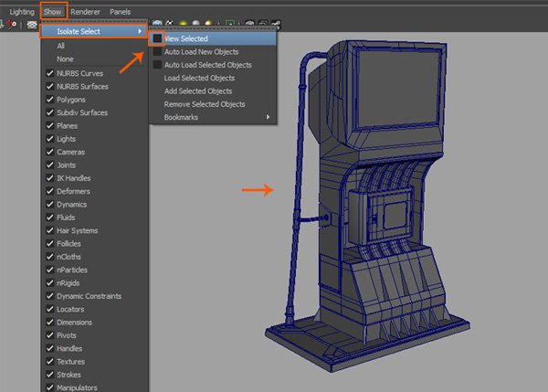
Task: Toggle Polygons visibility checkbox
Action: (x=49, y=100)
